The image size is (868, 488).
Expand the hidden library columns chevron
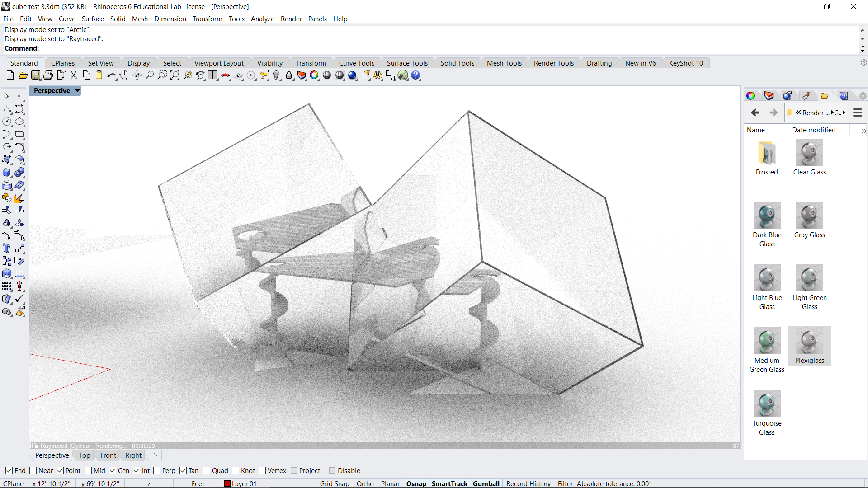coord(863,131)
